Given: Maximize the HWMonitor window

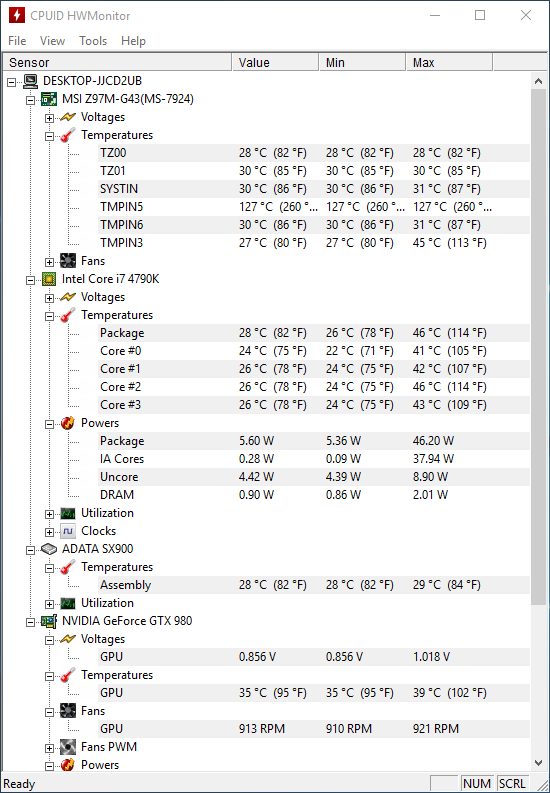Looking at the screenshot, I should pyautogui.click(x=480, y=15).
